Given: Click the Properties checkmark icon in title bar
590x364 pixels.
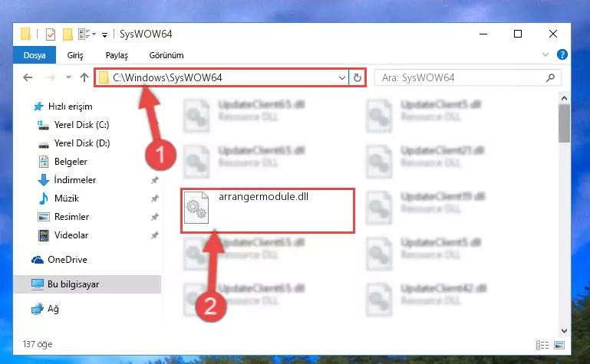Looking at the screenshot, I should click(51, 34).
